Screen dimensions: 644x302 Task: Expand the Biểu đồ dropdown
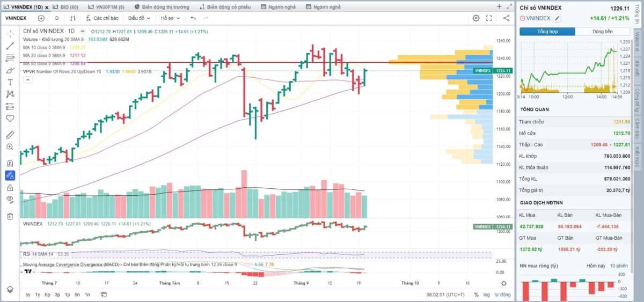139,18
